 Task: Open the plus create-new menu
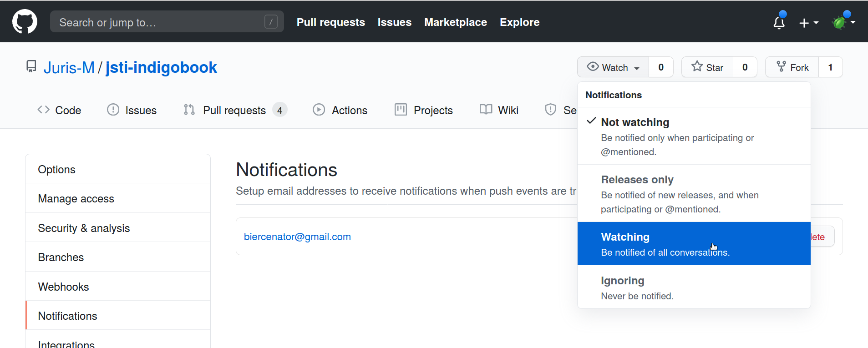point(809,22)
